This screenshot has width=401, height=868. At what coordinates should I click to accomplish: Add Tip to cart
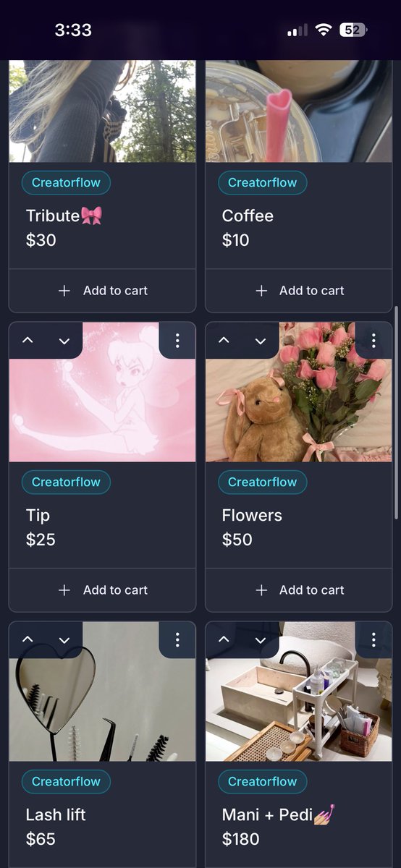tap(102, 590)
